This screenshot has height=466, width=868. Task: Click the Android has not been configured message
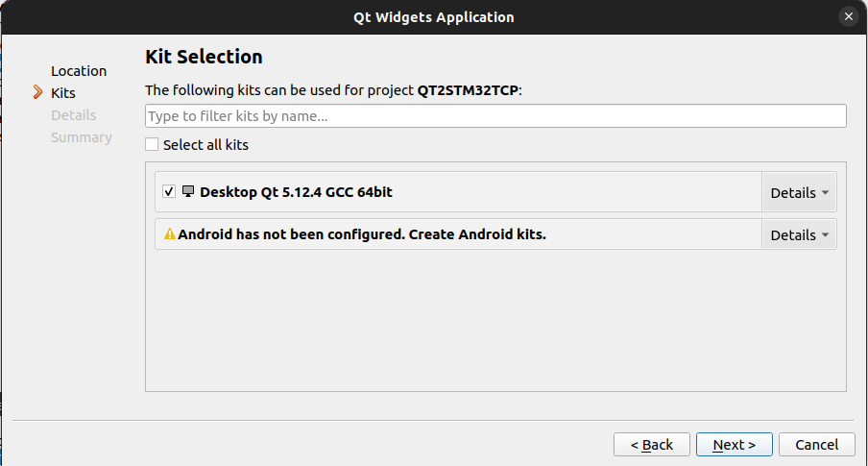pyautogui.click(x=362, y=234)
